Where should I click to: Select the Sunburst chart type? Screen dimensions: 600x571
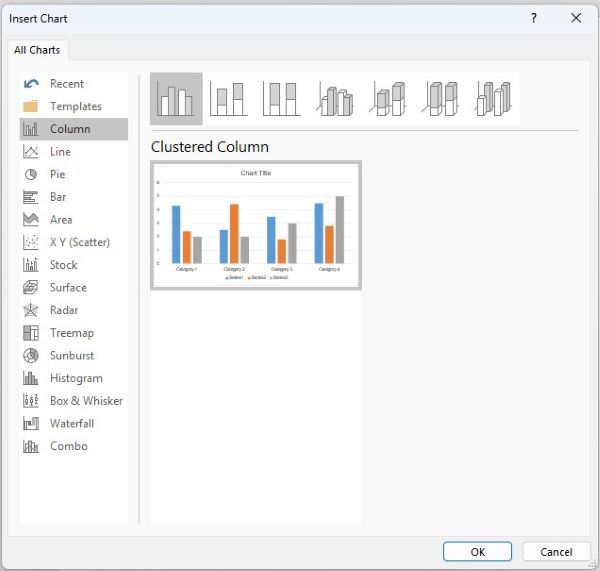pyautogui.click(x=73, y=355)
